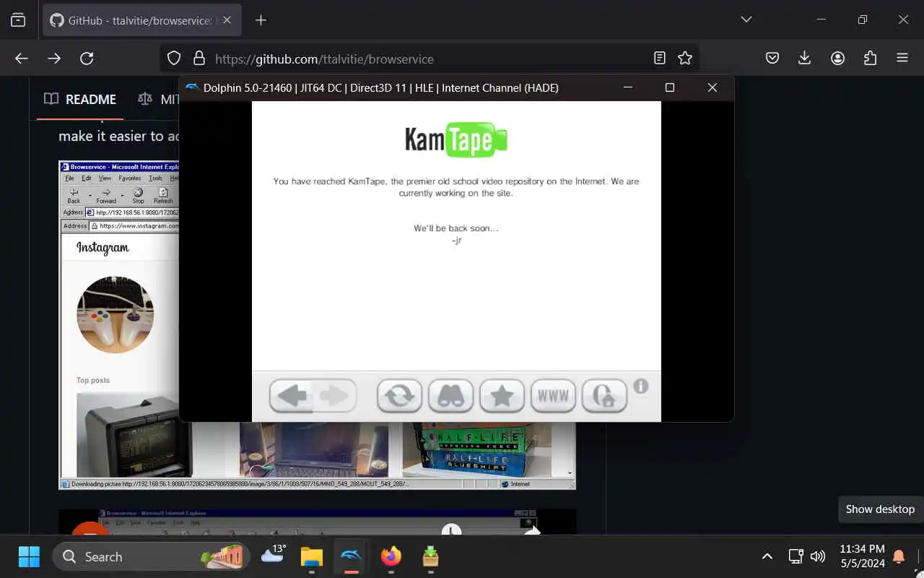Open the volume speaker tray icon

[x=818, y=556]
